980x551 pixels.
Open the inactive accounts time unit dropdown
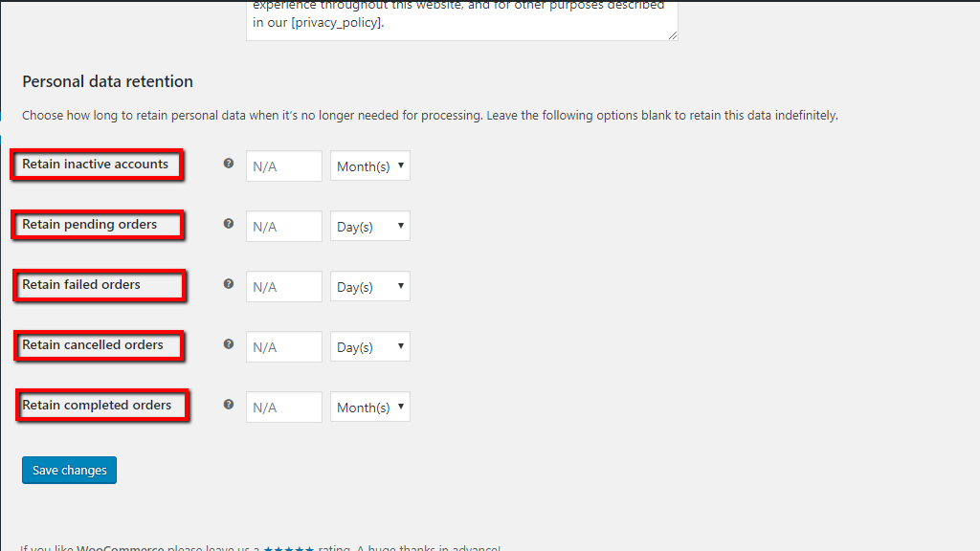(x=369, y=165)
